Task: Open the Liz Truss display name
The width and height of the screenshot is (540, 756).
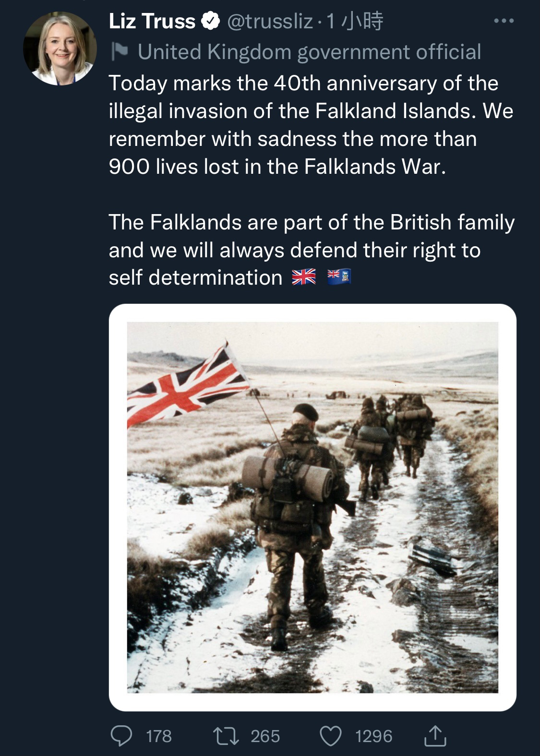Action: point(152,21)
